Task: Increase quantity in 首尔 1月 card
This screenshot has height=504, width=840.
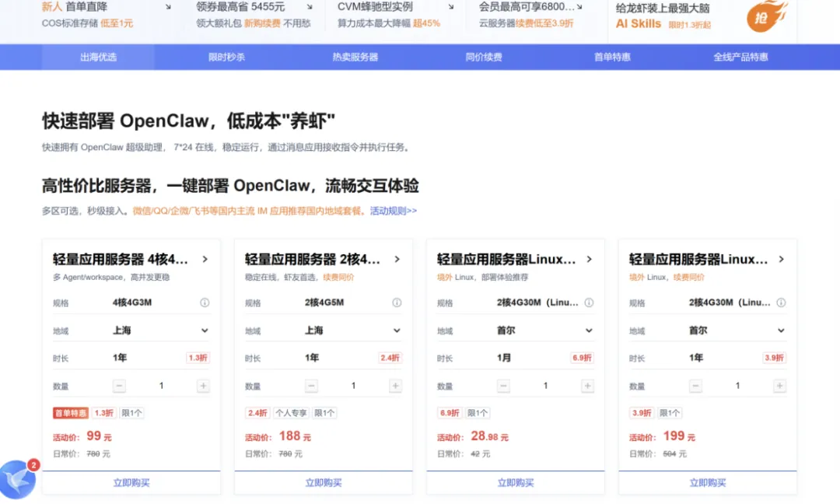Action: [x=588, y=386]
